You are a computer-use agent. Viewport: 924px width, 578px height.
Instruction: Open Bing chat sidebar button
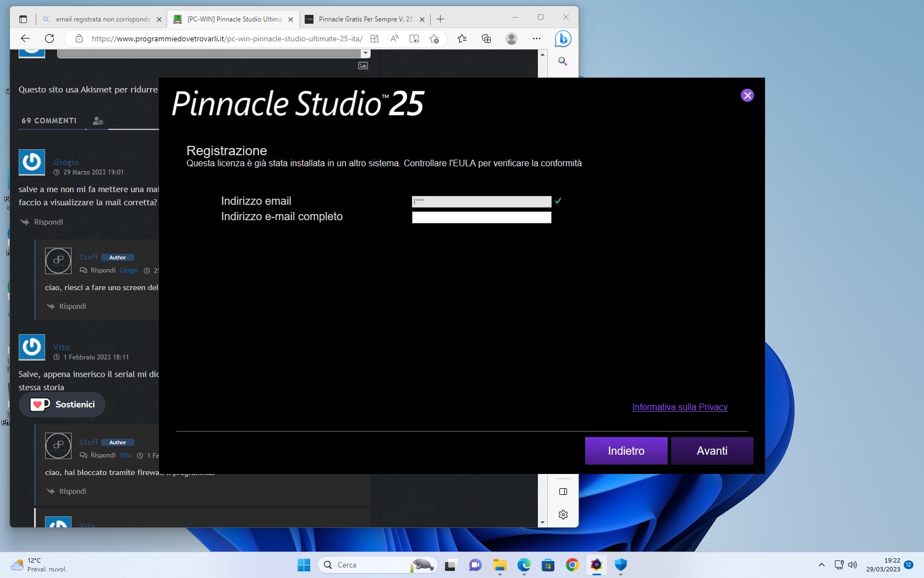coord(563,39)
